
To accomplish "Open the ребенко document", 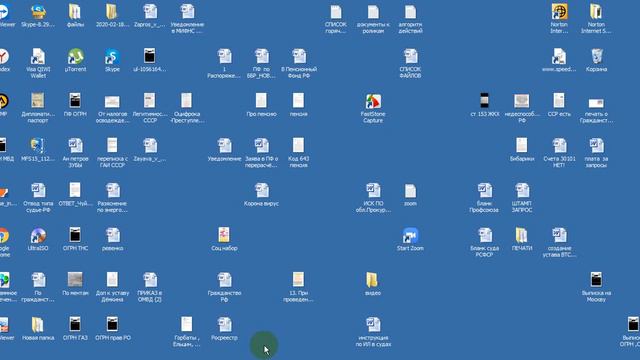I will [x=113, y=236].
